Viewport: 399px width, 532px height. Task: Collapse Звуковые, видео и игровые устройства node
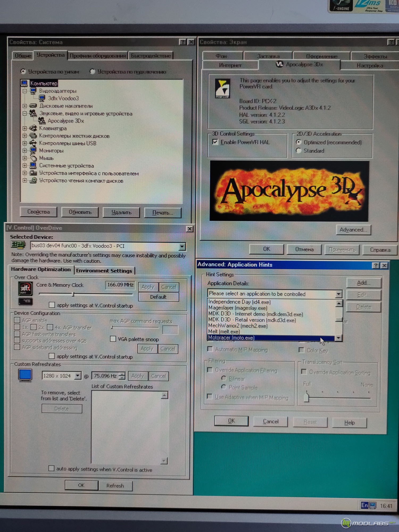(24, 113)
